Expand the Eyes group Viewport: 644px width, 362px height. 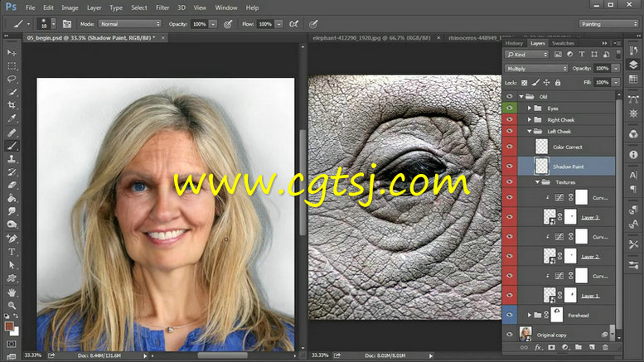tap(530, 109)
